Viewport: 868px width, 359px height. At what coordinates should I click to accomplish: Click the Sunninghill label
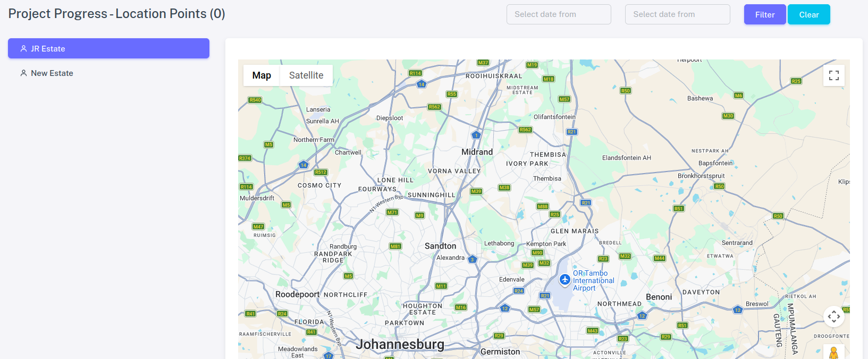[x=432, y=195]
